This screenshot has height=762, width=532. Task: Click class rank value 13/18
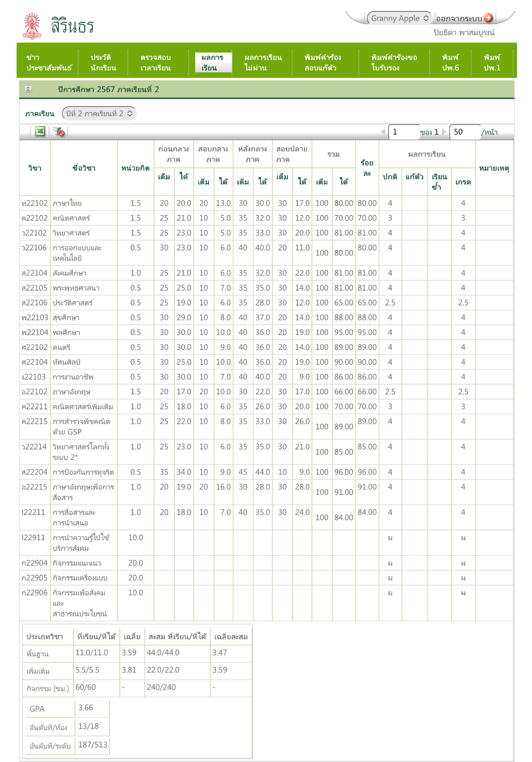[88, 726]
